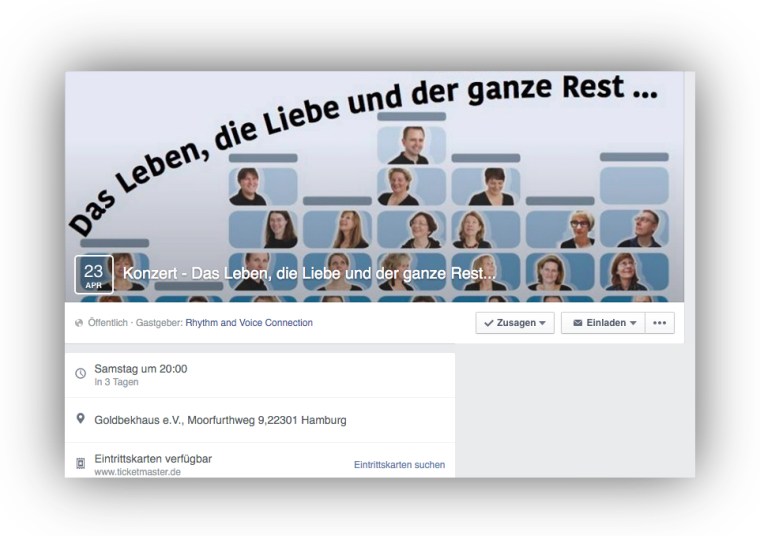Click the 23 APR date badge
Image resolution: width=760 pixels, height=536 pixels.
[x=94, y=275]
